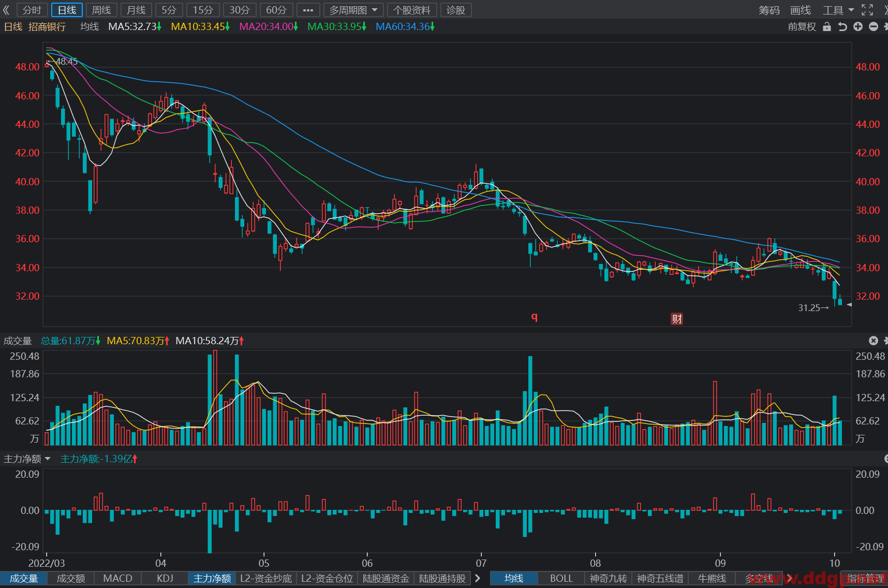
Task: Click the 诊股 diagnosis button
Action: point(456,10)
